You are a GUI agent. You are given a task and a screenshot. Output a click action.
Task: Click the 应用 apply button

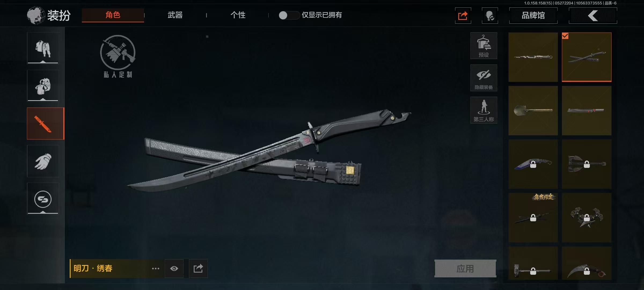click(x=465, y=269)
